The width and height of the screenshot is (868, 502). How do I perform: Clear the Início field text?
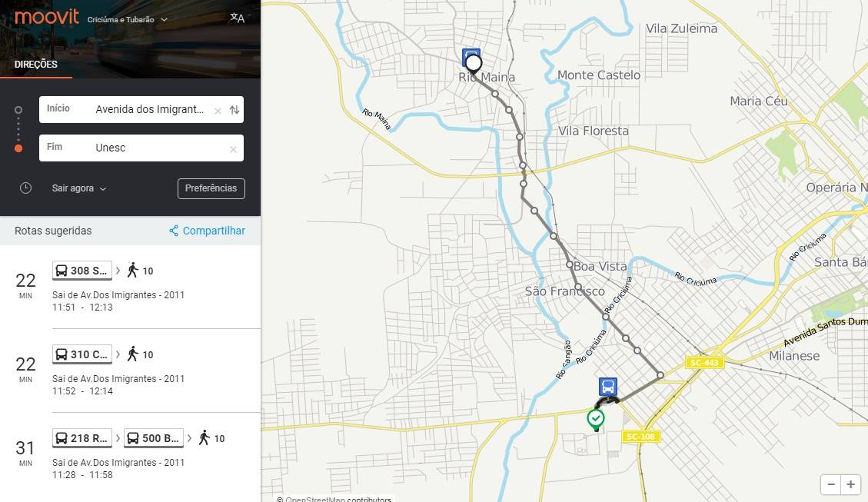pos(218,111)
